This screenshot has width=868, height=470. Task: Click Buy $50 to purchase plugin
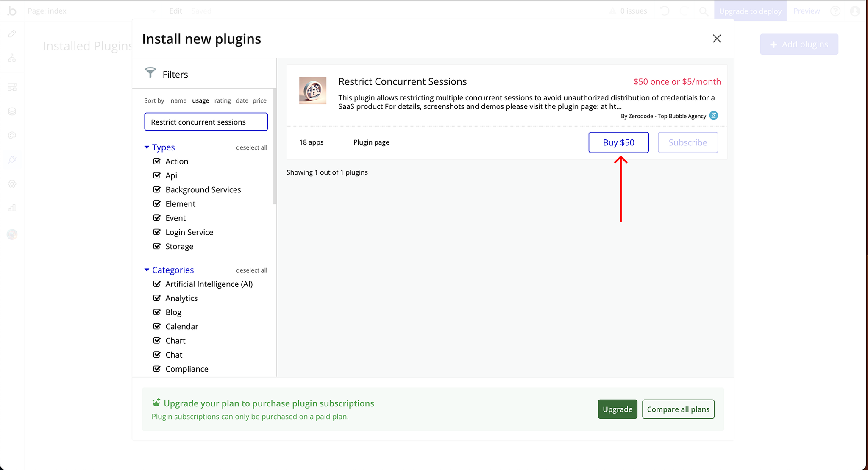pyautogui.click(x=619, y=142)
